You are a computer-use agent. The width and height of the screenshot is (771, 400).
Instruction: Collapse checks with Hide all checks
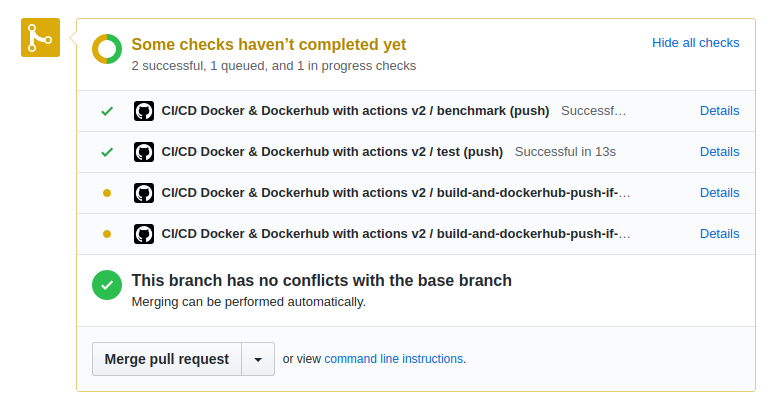tap(695, 43)
